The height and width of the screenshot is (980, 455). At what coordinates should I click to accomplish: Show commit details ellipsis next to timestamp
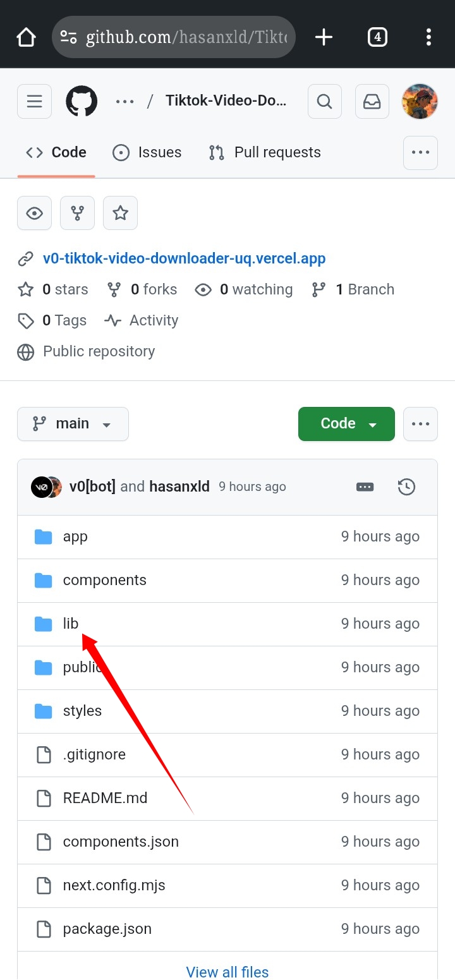pos(365,487)
